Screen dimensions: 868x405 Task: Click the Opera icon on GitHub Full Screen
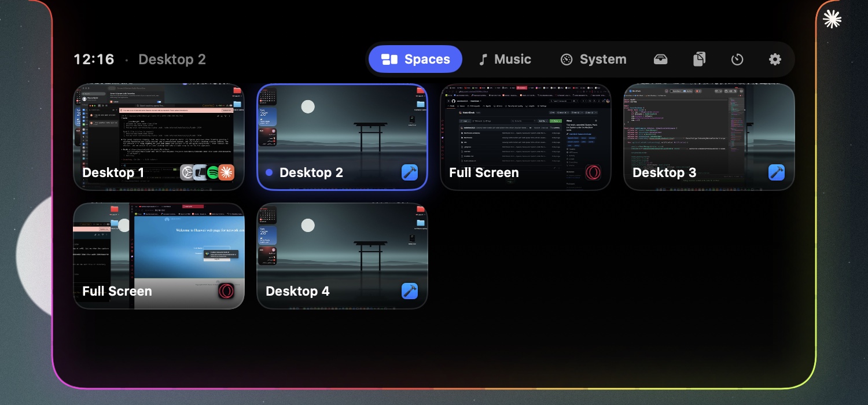(593, 172)
